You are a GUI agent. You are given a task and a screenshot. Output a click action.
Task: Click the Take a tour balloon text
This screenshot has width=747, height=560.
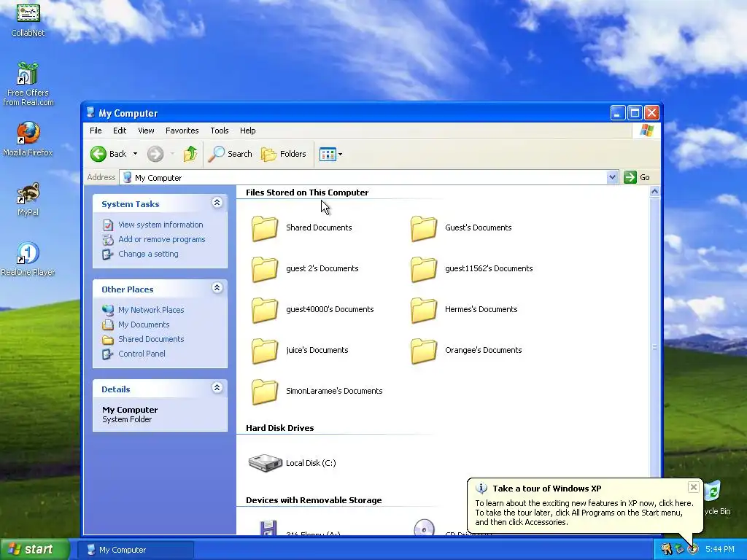click(584, 513)
